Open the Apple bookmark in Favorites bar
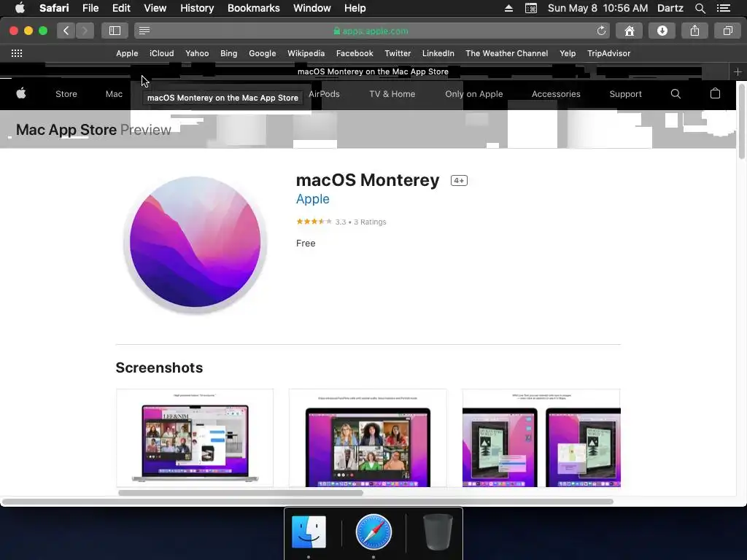This screenshot has height=560, width=747. pyautogui.click(x=127, y=53)
